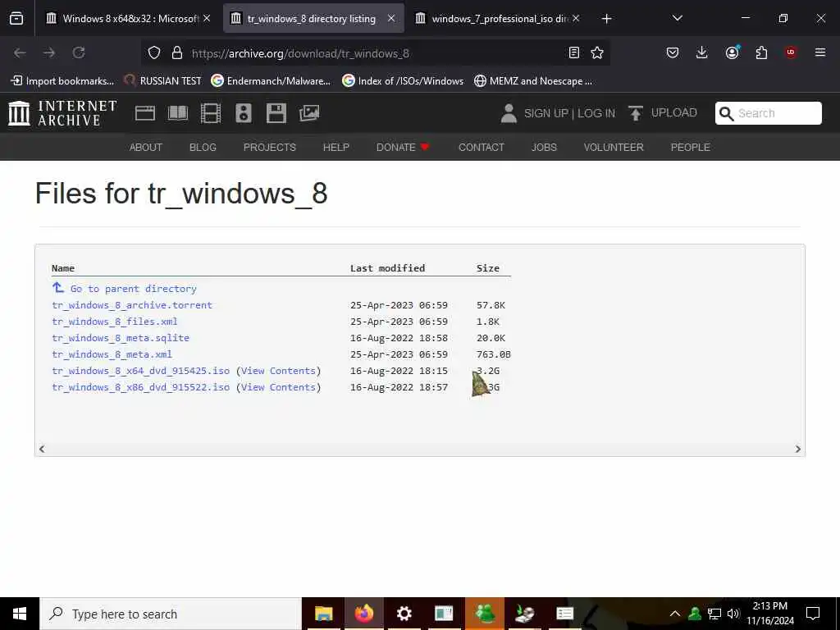
Task: Open tr_windows_8_files.xml link
Action: pos(115,322)
